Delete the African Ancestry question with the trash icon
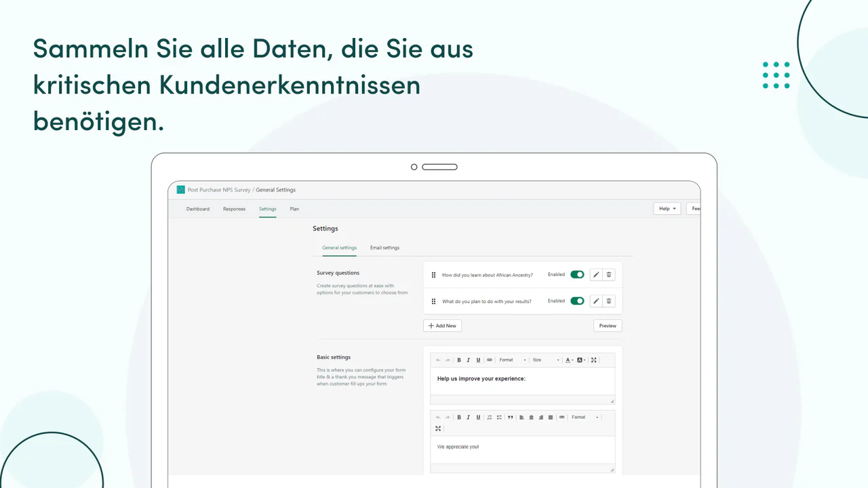Screen dimensions: 868x488 pos(609,274)
